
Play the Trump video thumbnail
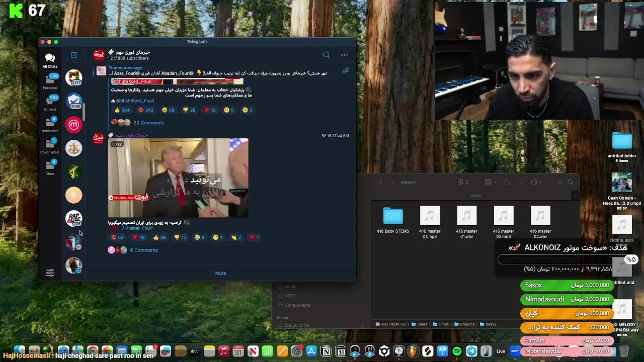point(178,178)
